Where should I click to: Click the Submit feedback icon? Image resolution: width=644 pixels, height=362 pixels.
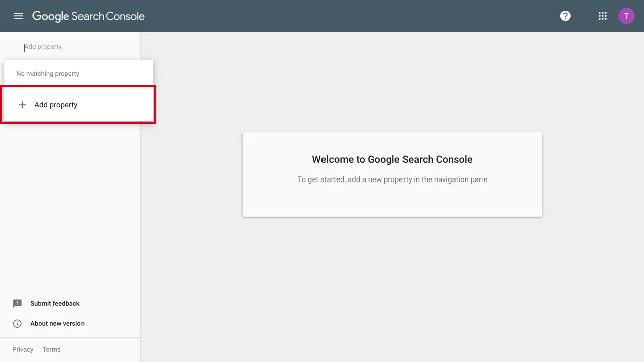tap(17, 303)
